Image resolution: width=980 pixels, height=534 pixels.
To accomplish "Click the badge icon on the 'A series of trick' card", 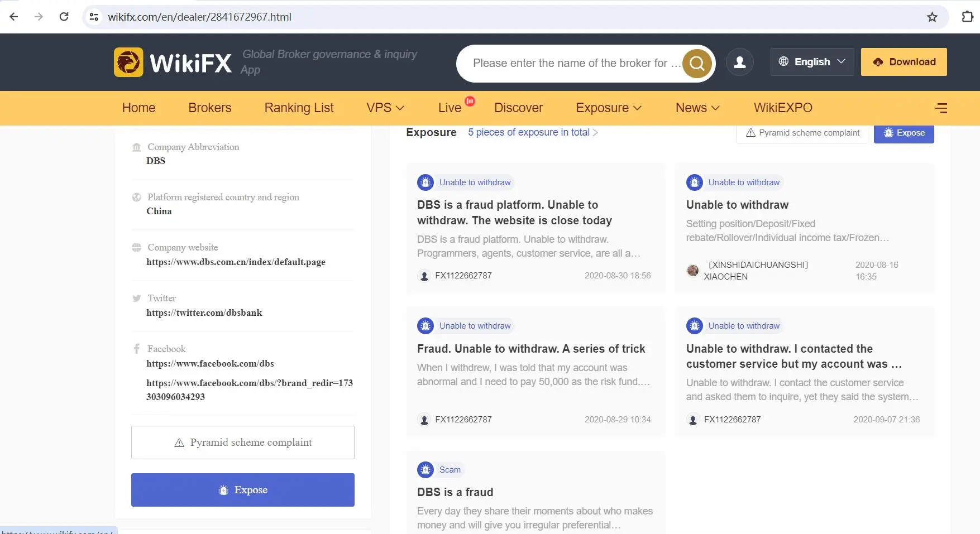I will (x=426, y=326).
